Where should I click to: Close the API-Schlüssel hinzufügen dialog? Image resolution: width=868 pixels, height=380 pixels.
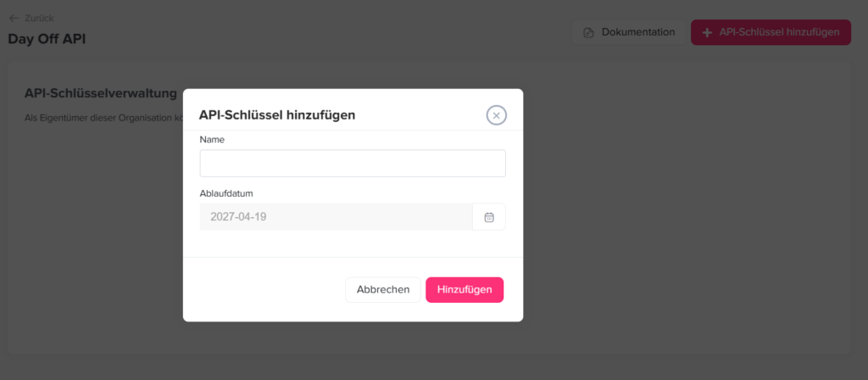pos(496,115)
